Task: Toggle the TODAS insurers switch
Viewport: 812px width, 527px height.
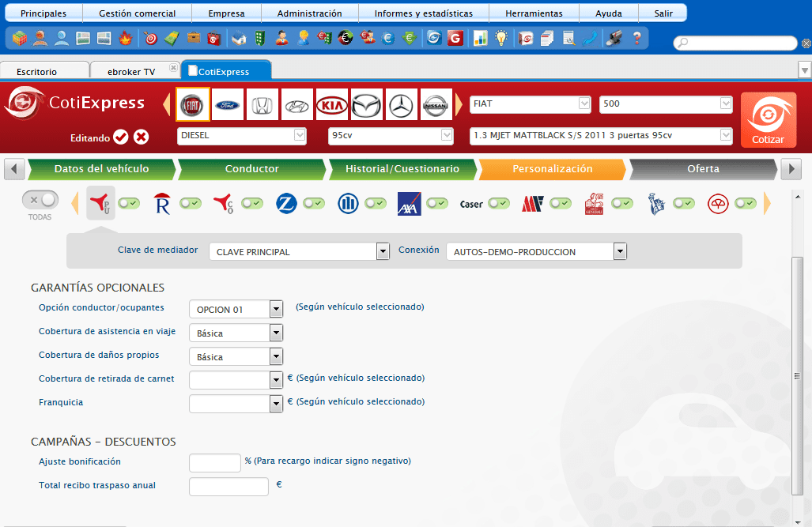Action: 40,200
